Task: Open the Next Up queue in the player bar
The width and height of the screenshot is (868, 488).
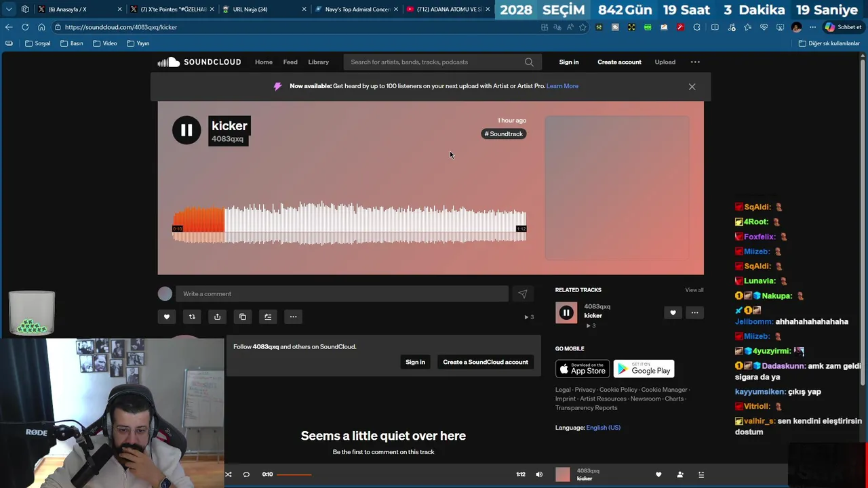Action: [701, 474]
